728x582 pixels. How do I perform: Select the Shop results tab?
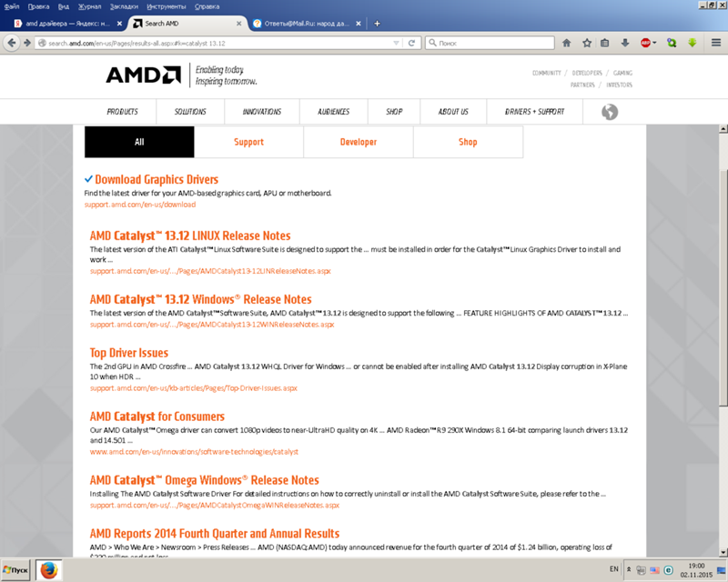point(468,142)
